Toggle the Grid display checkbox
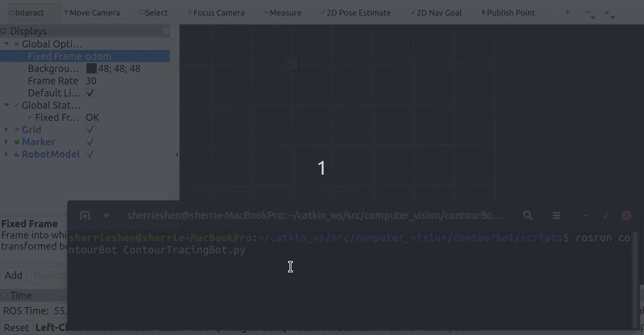This screenshot has height=335, width=644. click(90, 130)
